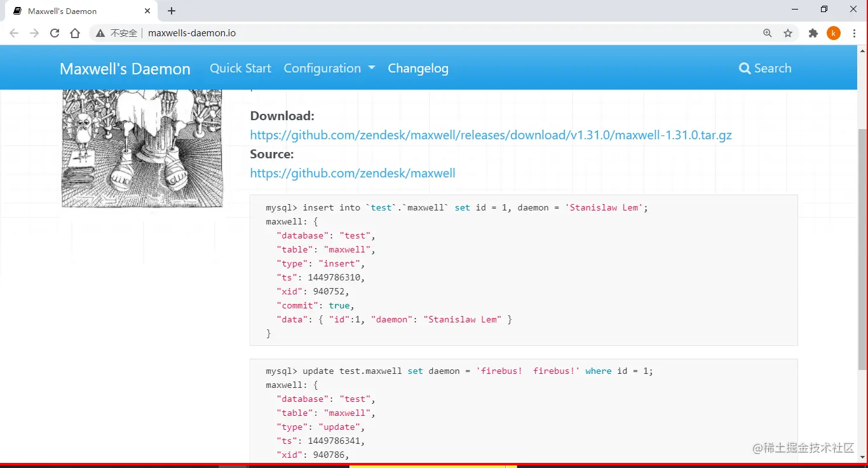Click the browser forward arrow
Viewport: 868px width, 468px height.
[x=34, y=33]
